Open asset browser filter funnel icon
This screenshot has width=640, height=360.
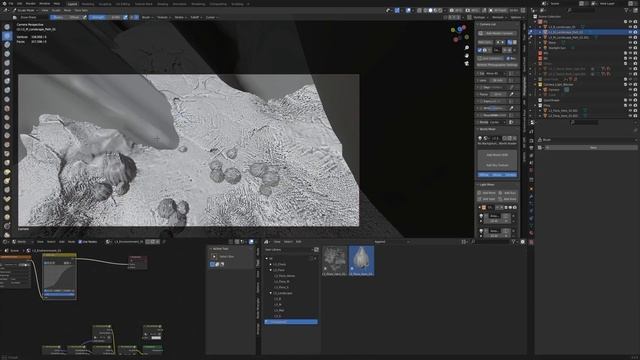point(514,242)
